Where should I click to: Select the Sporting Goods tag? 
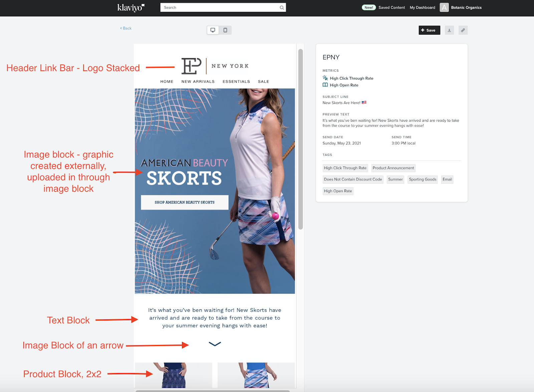point(423,179)
